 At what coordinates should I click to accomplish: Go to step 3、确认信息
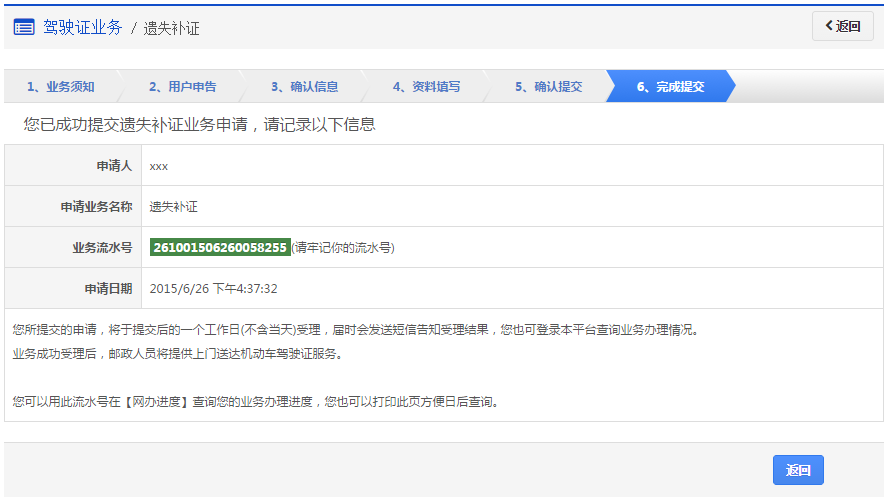(x=304, y=87)
